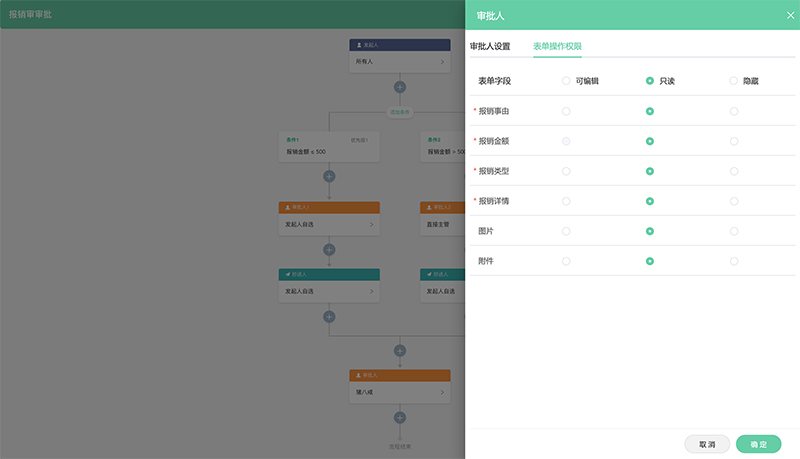Set 报销事由 to editable
800x459 pixels.
pyautogui.click(x=566, y=111)
